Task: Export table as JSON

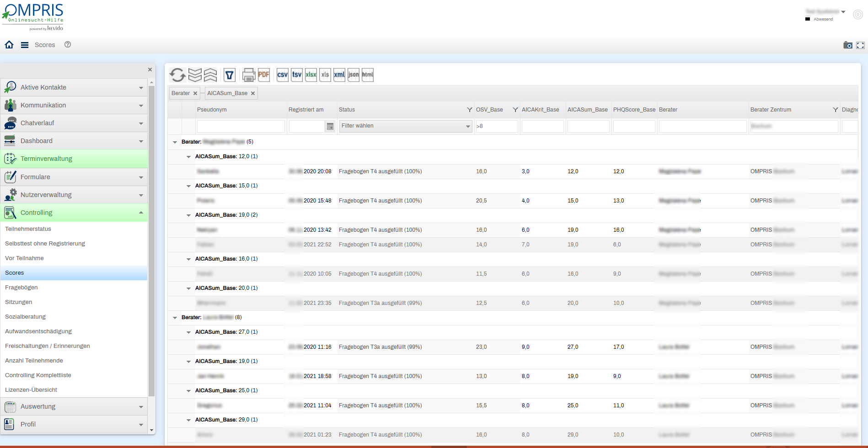Action: pos(354,75)
